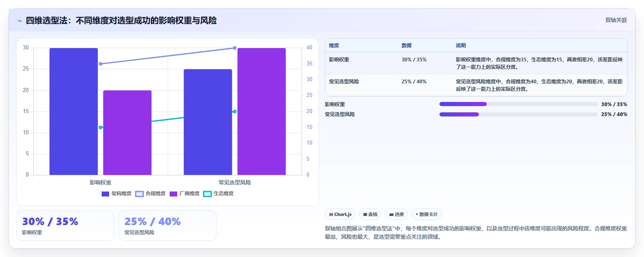Click the 架构维度 bar for 常见选型风险
This screenshot has width=644, height=257.
click(x=208, y=122)
